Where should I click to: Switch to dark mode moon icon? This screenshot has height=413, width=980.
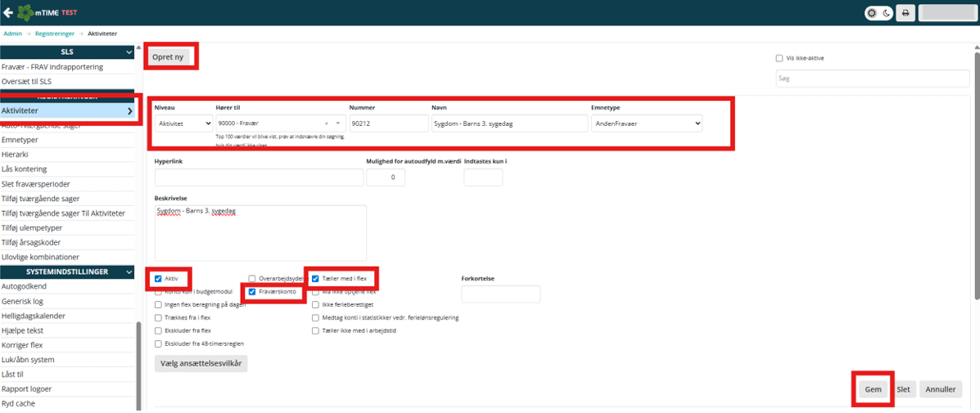(x=886, y=13)
